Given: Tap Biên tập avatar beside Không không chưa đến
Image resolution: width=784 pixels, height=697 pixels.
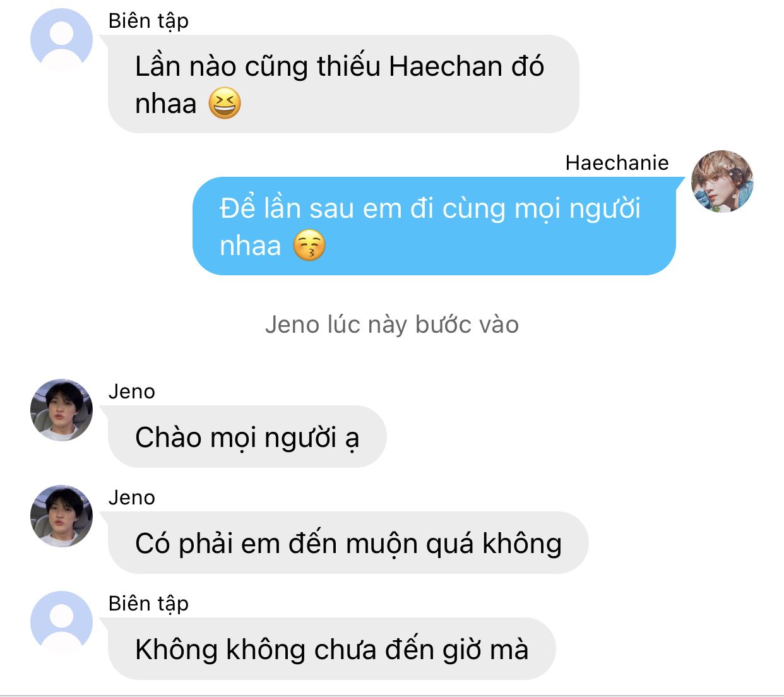Looking at the screenshot, I should click(62, 622).
